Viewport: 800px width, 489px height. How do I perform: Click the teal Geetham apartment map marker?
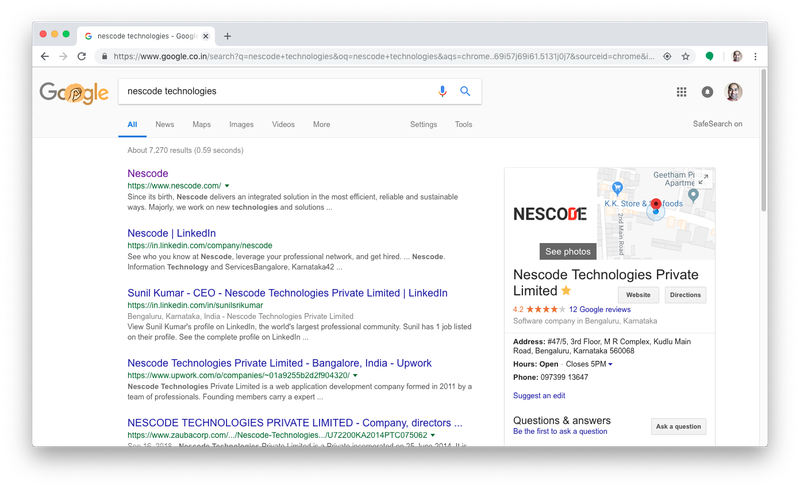[693, 195]
